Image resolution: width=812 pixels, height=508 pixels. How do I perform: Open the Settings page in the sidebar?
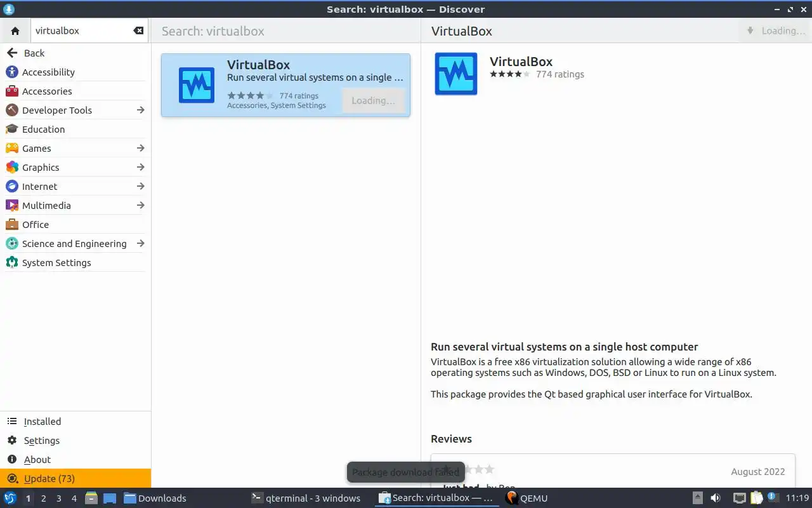pyautogui.click(x=75, y=440)
